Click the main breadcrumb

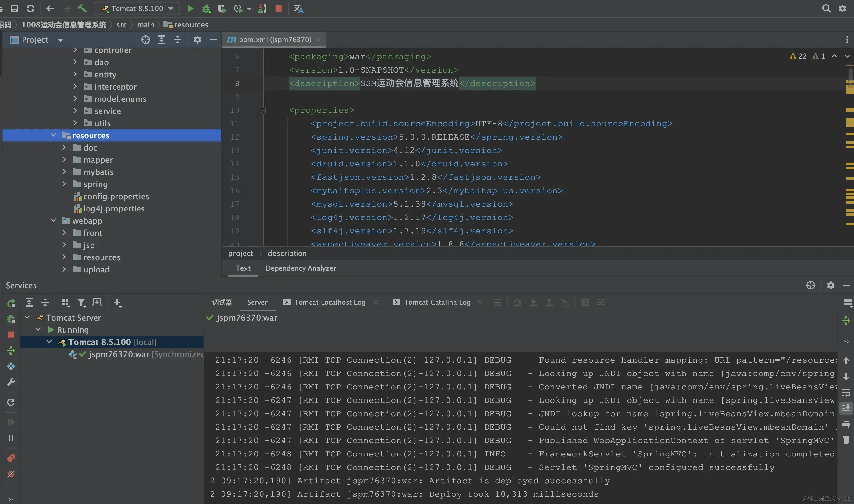[146, 25]
